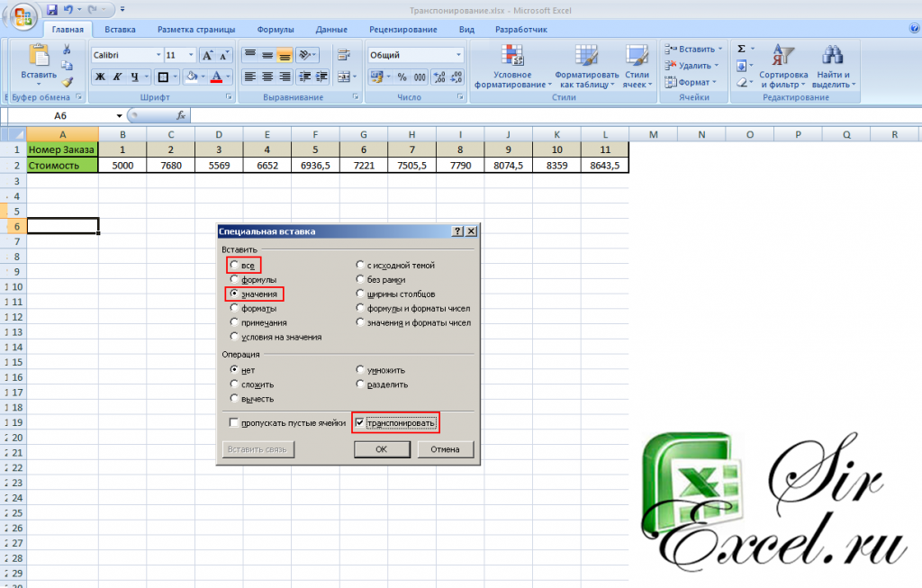
Task: Select the 'формулы' paste option
Action: click(x=235, y=279)
